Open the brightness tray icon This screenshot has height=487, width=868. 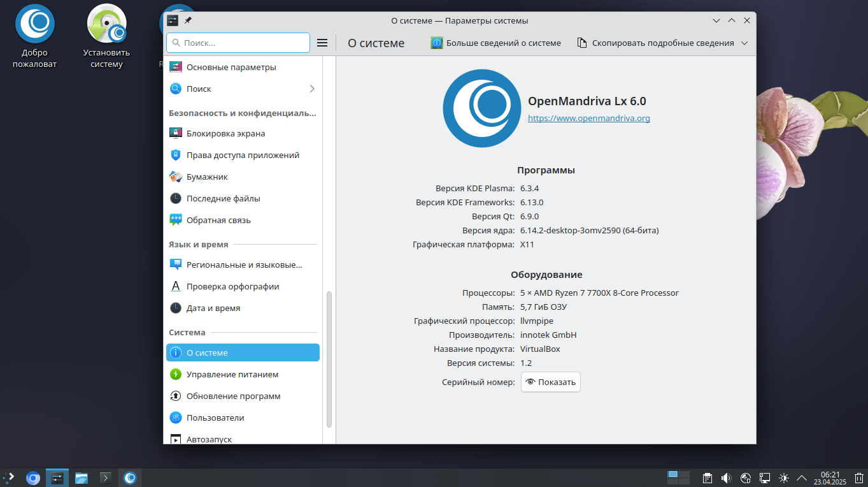point(784,478)
